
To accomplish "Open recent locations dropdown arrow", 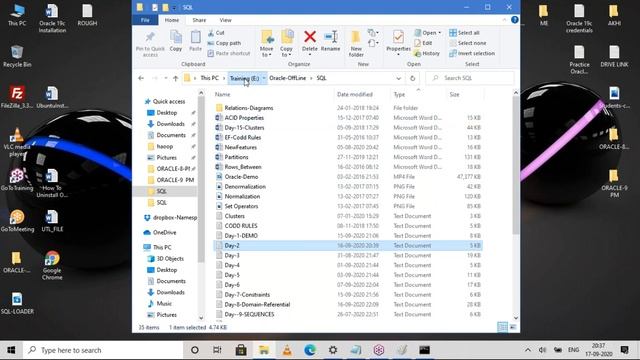I will point(166,78).
